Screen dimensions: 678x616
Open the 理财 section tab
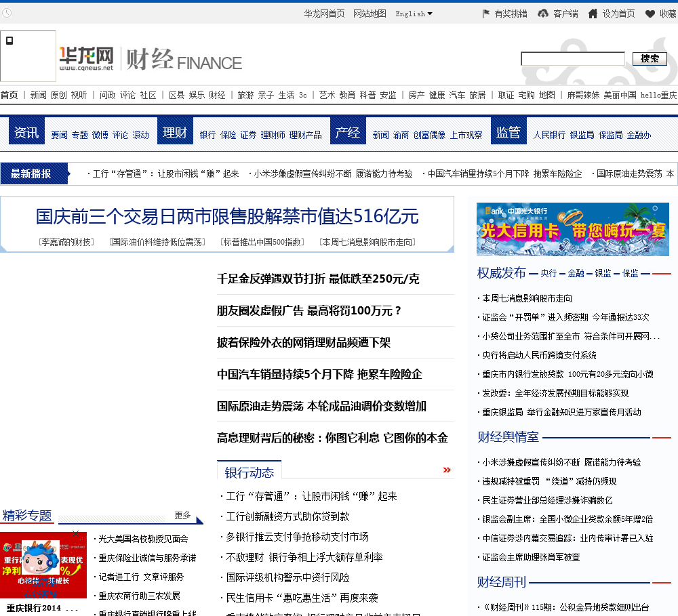tap(175, 132)
